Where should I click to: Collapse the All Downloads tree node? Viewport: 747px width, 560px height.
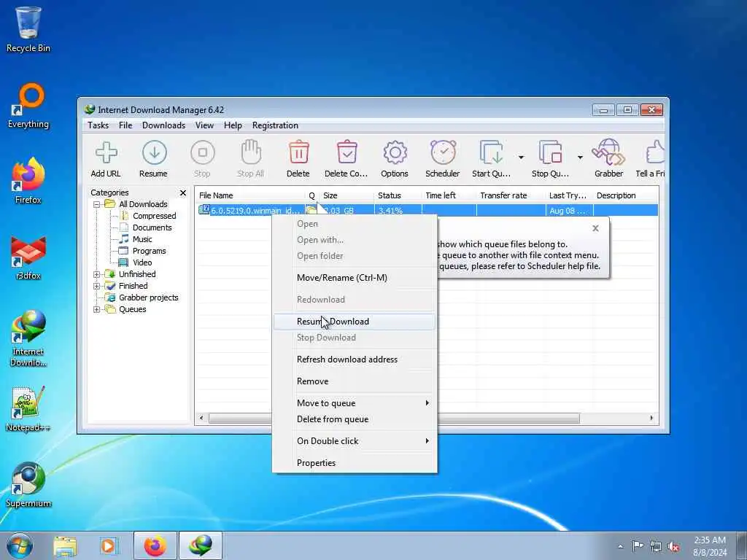[97, 204]
